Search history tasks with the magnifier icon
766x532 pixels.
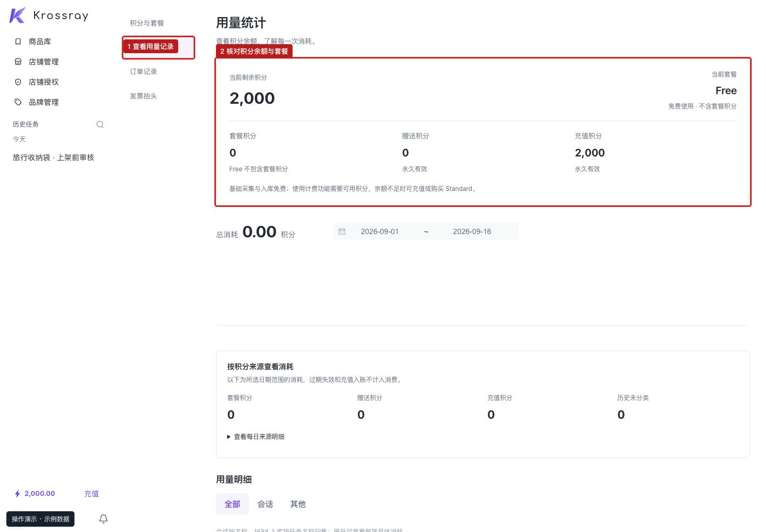coord(100,124)
